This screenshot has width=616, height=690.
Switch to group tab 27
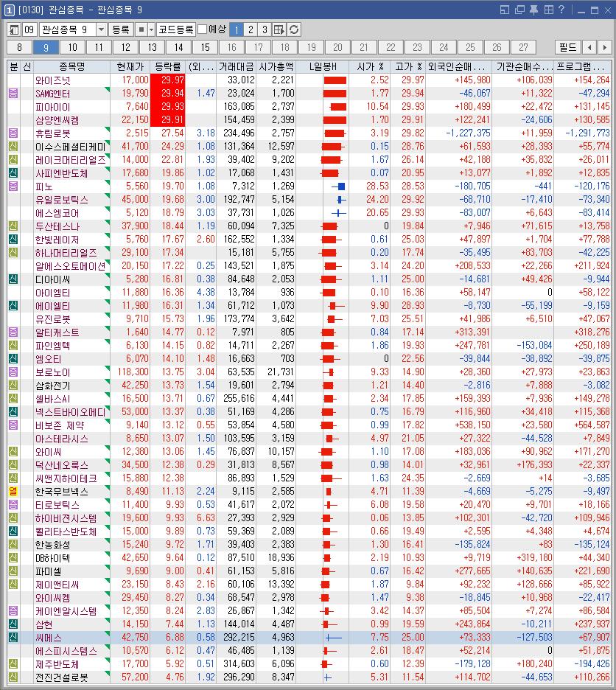[x=523, y=47]
